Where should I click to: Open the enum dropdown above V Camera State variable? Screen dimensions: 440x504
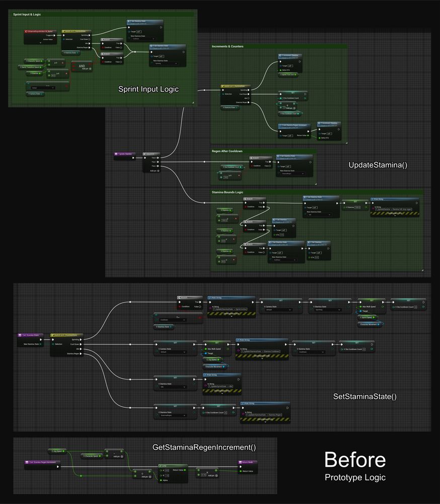coord(42,88)
